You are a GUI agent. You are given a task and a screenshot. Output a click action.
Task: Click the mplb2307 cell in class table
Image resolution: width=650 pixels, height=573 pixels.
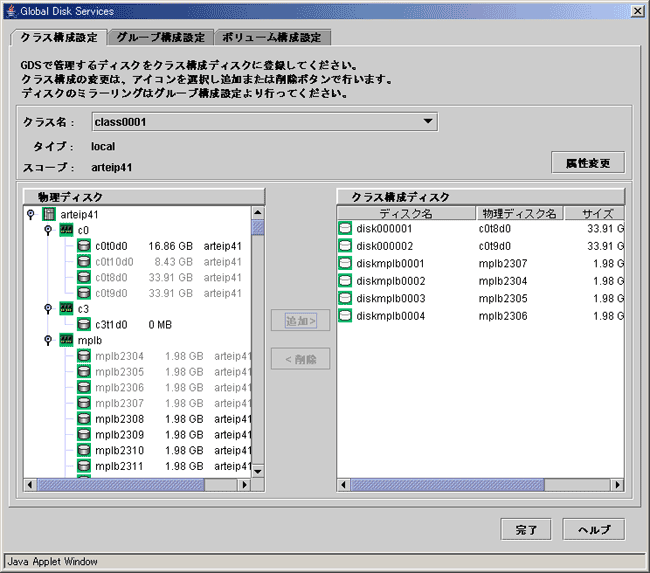(503, 263)
